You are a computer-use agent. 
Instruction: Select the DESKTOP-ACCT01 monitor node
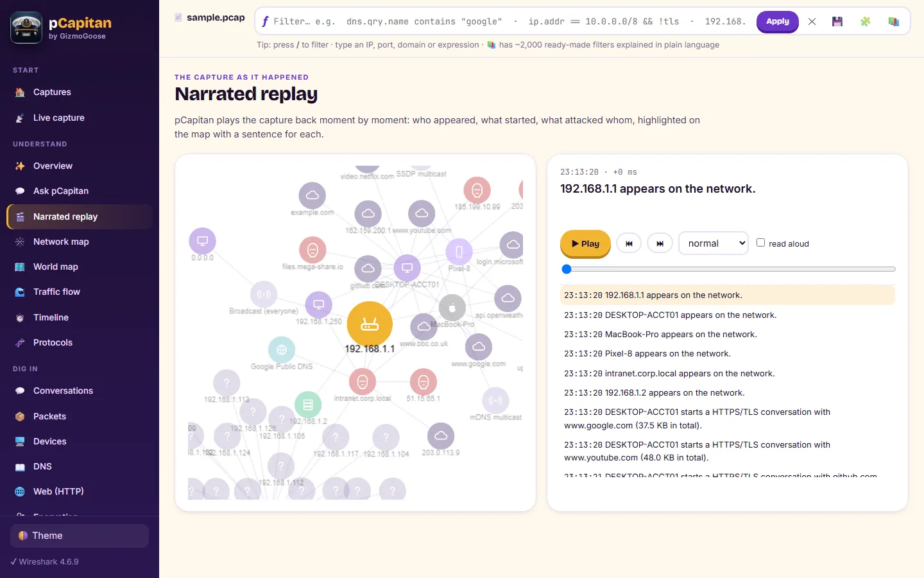click(x=407, y=268)
